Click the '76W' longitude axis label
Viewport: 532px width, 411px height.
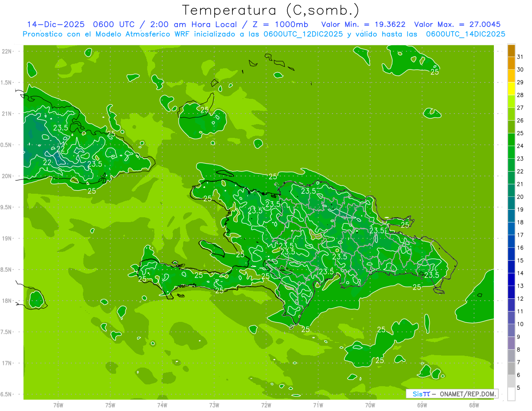pyautogui.click(x=58, y=405)
